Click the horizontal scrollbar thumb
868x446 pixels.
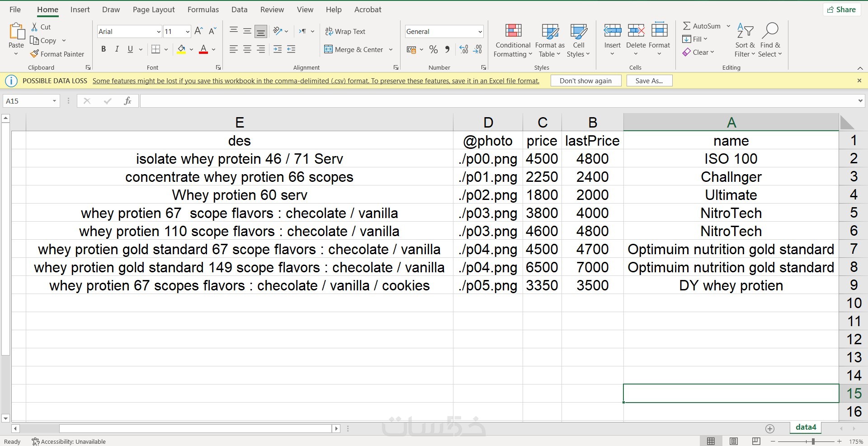(195, 428)
